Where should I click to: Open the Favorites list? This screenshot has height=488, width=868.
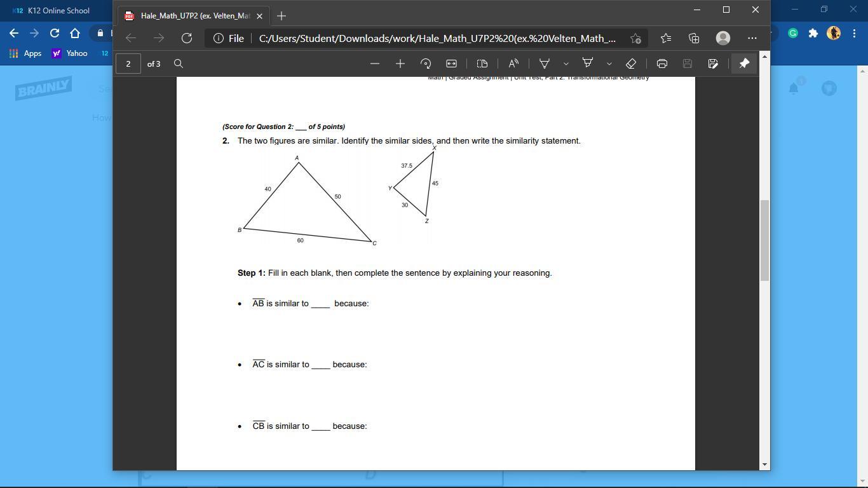(x=666, y=38)
